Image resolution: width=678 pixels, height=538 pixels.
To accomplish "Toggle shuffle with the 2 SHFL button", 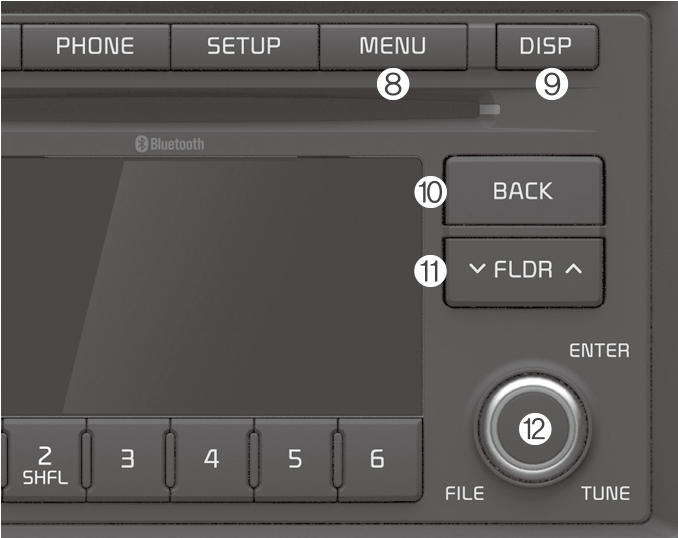I will coord(45,465).
